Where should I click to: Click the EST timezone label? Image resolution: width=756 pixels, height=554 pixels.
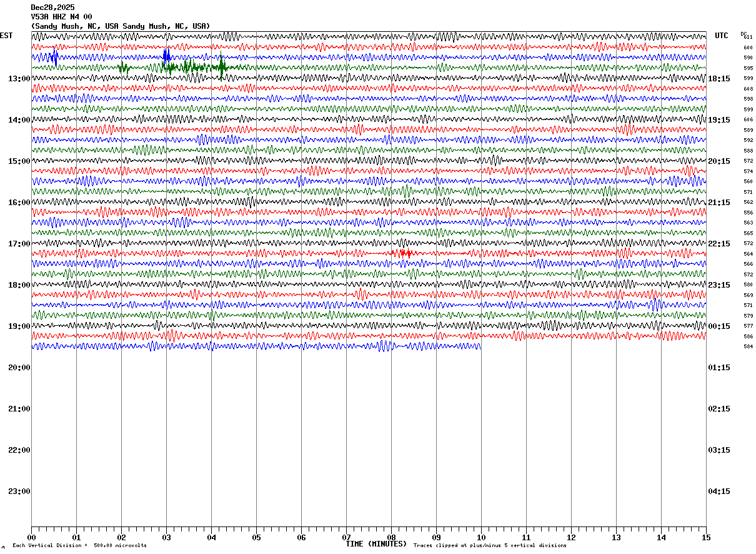point(6,36)
